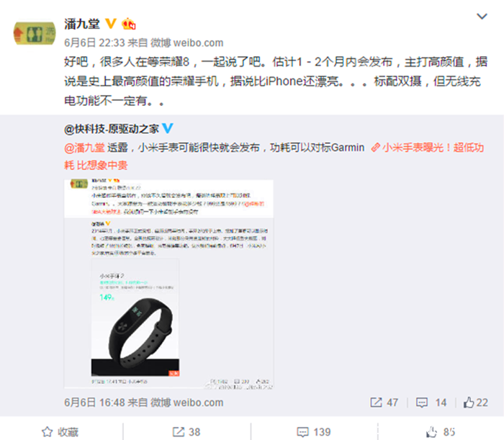Click the orange verified V badge beside 潘九堂
This screenshot has height=440, width=504.
pos(111,24)
